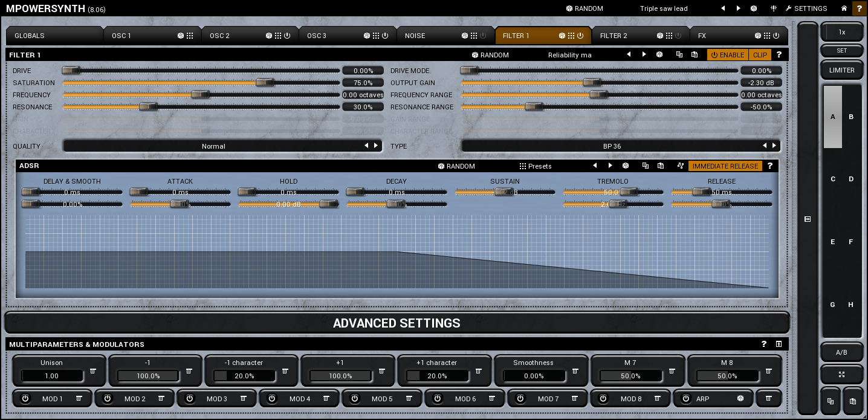This screenshot has width=868, height=420.
Task: Click the dice icon beside global RANDOM
Action: (569, 8)
